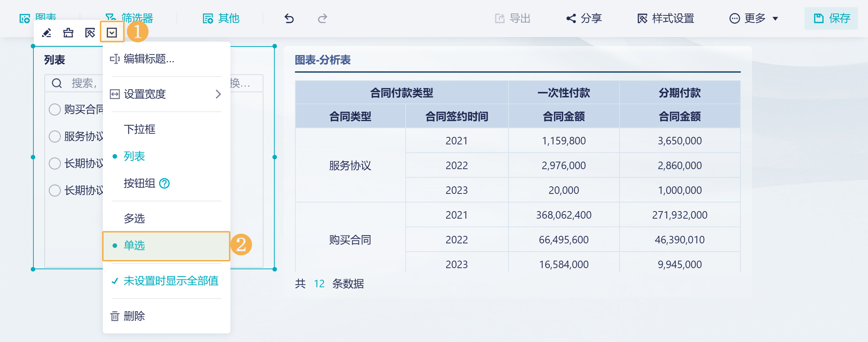Share the dashboard with 分享
Image resolution: width=868 pixels, height=342 pixels.
584,18
